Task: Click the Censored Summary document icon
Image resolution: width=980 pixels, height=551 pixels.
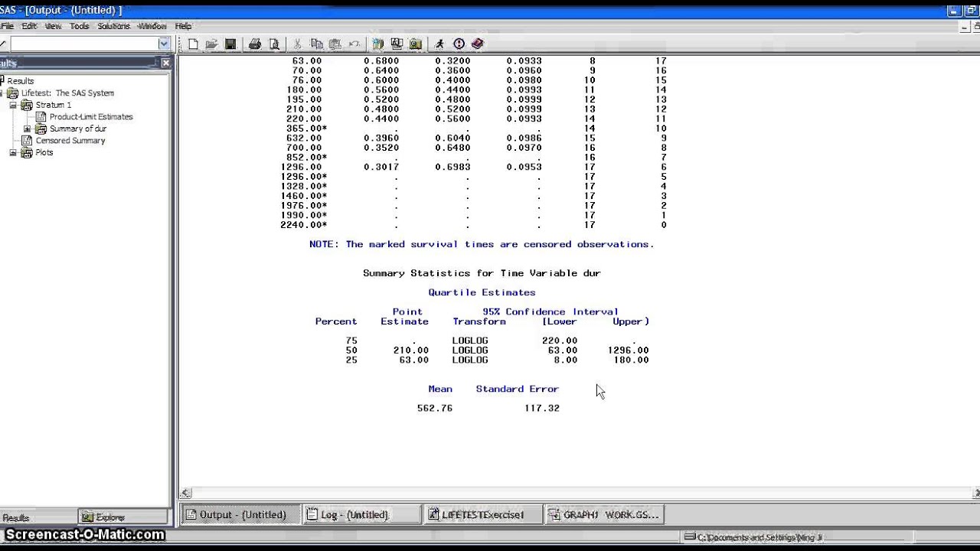Action: (x=28, y=140)
